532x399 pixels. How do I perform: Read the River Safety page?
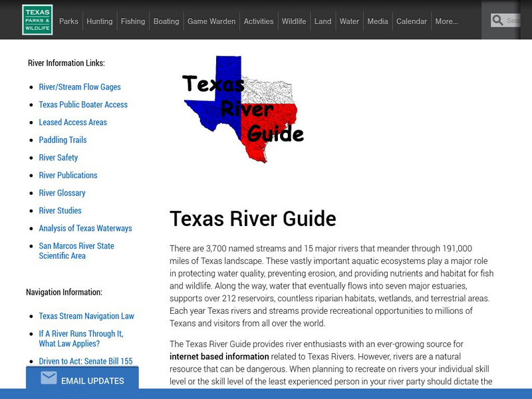pos(57,158)
